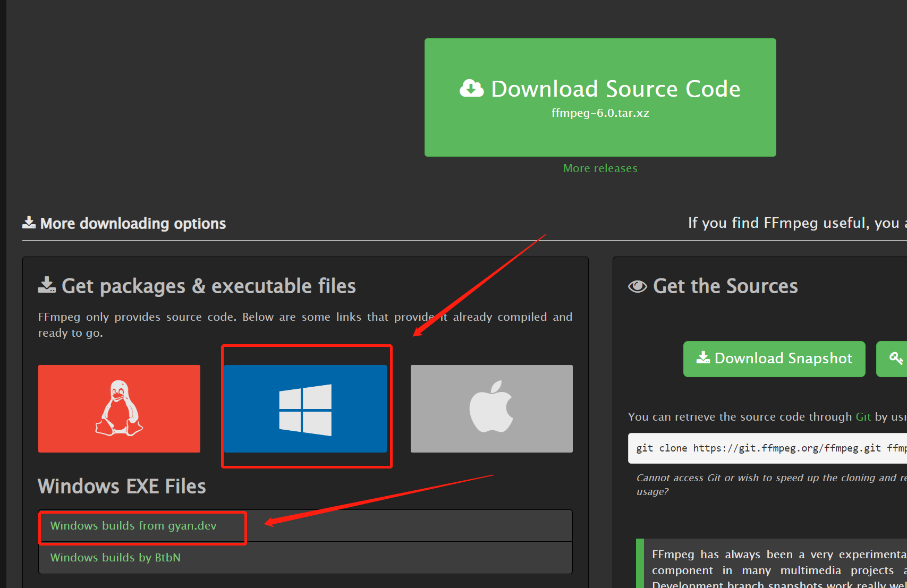Open Windows builds by BtbN link

(115, 558)
